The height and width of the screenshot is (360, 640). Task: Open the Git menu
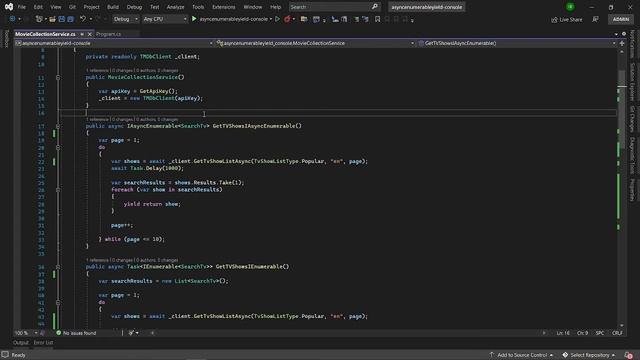pyautogui.click(x=72, y=7)
